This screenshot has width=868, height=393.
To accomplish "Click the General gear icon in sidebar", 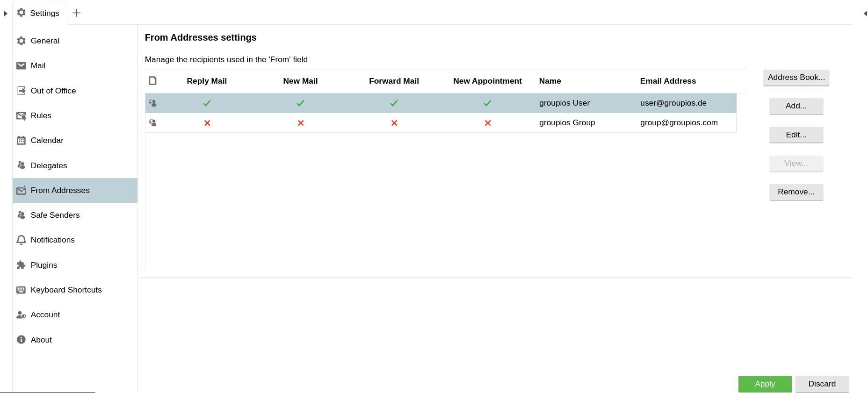I will (x=21, y=41).
